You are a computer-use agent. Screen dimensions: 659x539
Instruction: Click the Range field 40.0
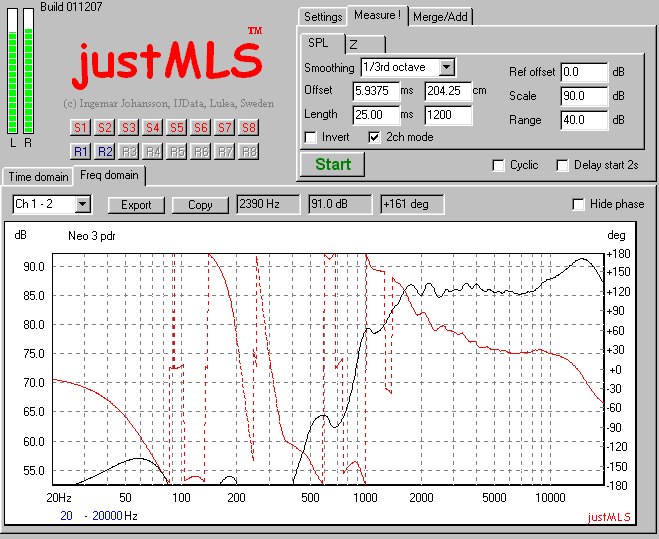pos(584,120)
